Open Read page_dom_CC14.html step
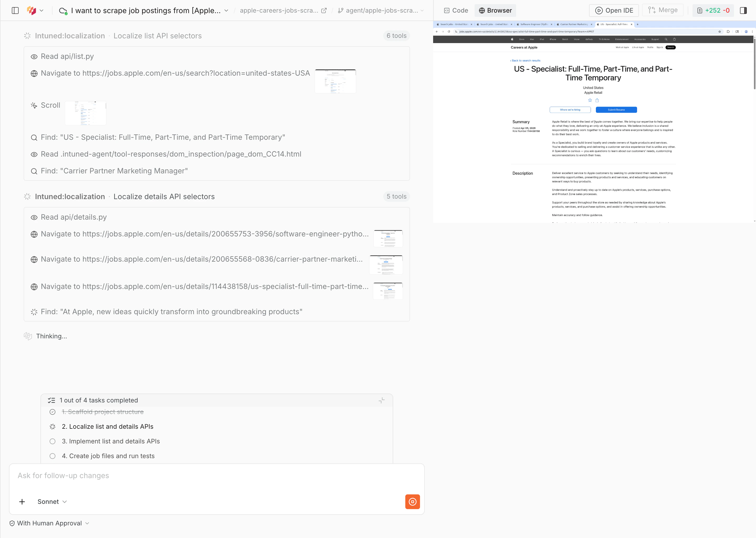Screen dimensions: 756x538 [x=166, y=154]
